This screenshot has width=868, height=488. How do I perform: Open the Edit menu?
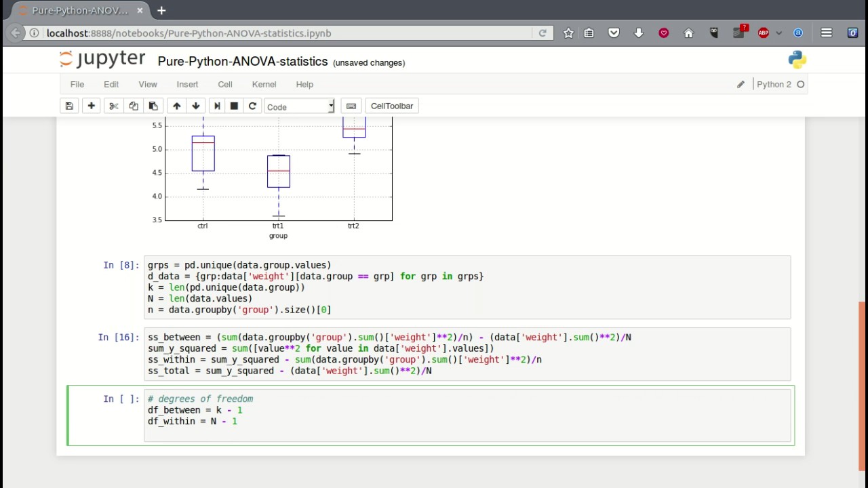pos(111,84)
